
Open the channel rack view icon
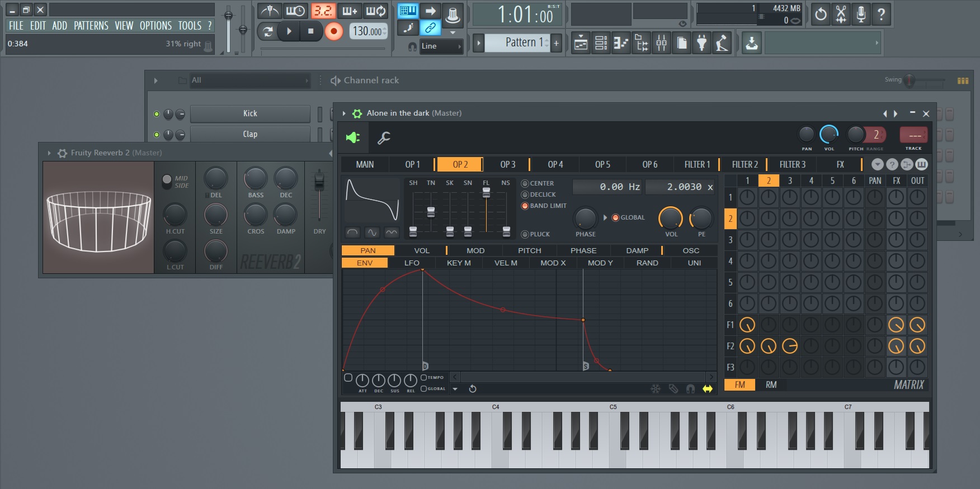[601, 43]
